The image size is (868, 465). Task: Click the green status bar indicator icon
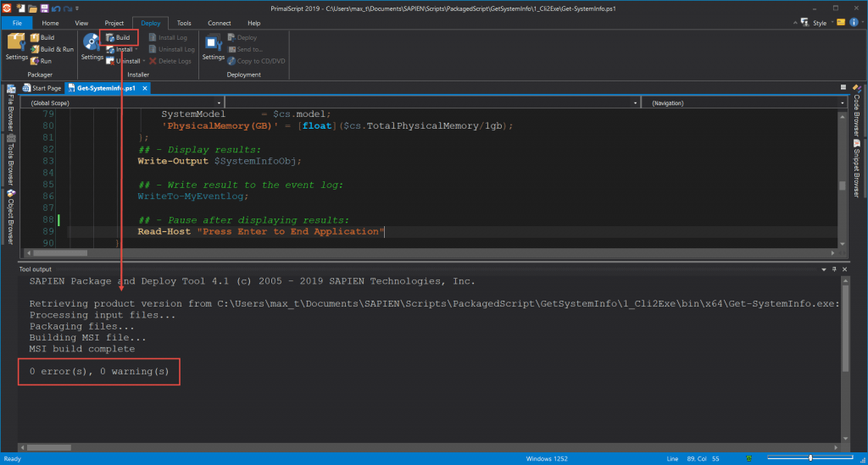pos(749,458)
